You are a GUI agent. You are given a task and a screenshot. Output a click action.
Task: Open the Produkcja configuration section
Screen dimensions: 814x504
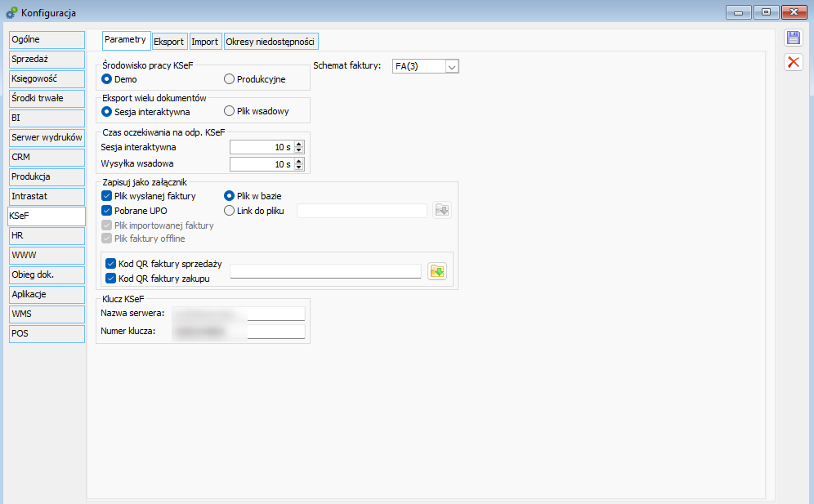(x=47, y=176)
